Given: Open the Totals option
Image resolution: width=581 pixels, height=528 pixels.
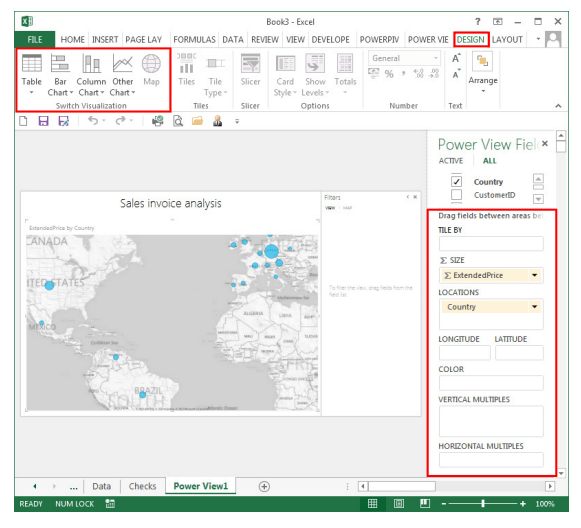Looking at the screenshot, I should (x=345, y=74).
